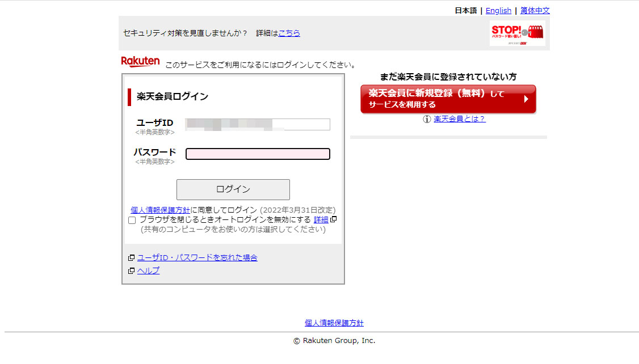
Task: Open the こちら security details link
Action: (x=289, y=33)
